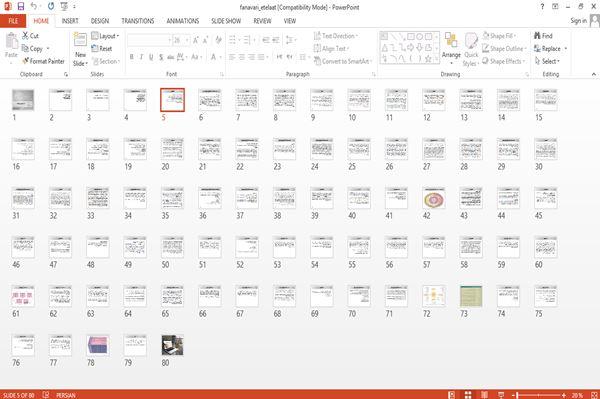Click the zoom out minus button

[x=513, y=395]
